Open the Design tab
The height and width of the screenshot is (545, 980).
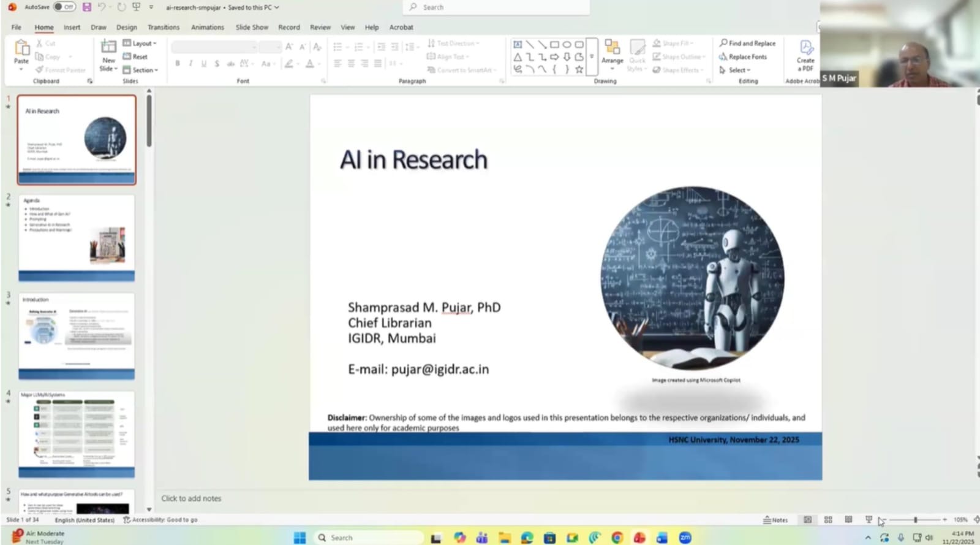127,28
